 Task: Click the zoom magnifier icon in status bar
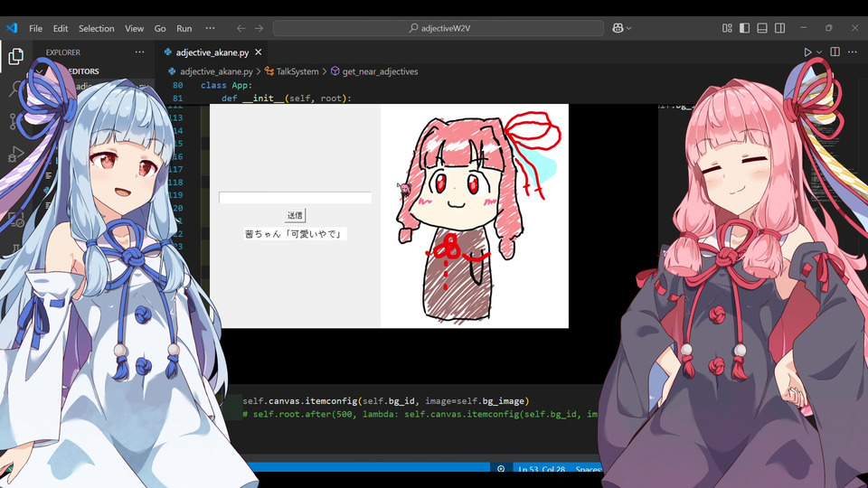point(501,469)
